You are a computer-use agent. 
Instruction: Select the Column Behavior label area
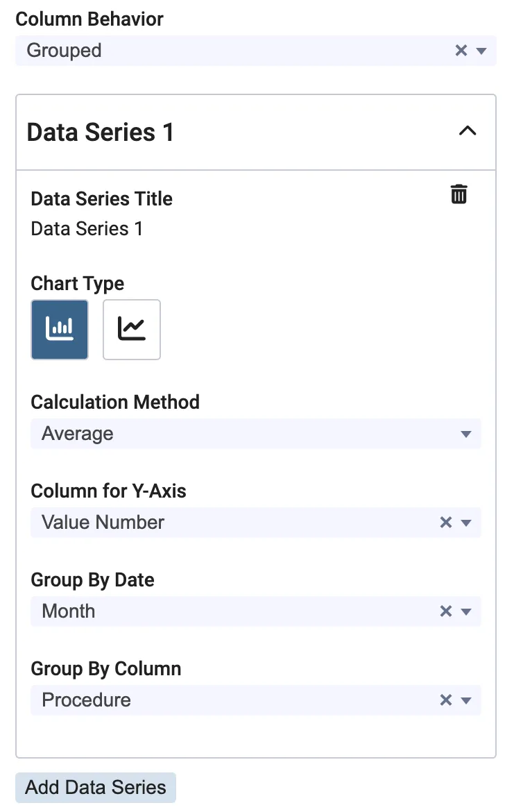click(x=89, y=19)
